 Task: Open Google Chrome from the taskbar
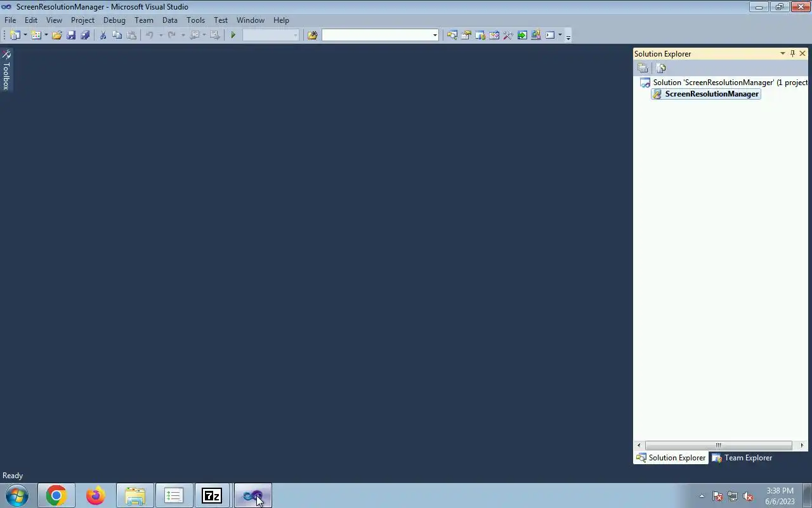point(56,495)
